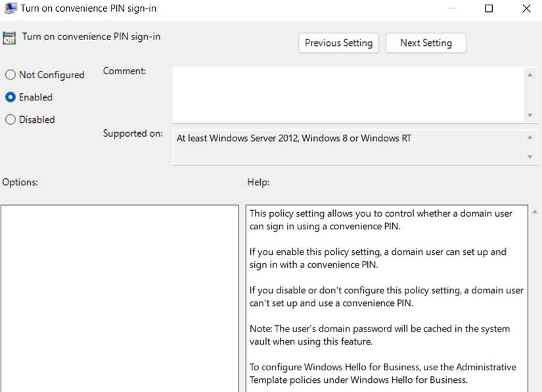
Task: Click the Comment scrollbar track
Action: coord(530,96)
